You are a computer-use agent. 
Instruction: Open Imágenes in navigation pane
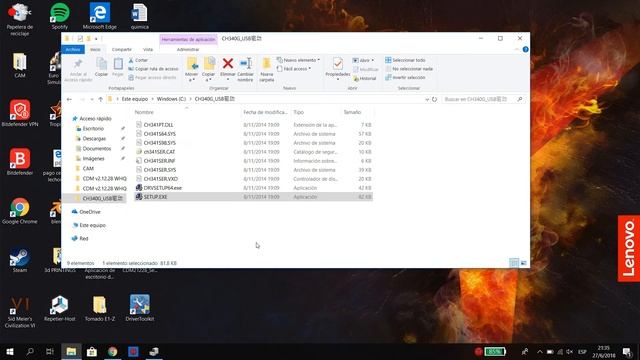pyautogui.click(x=93, y=158)
